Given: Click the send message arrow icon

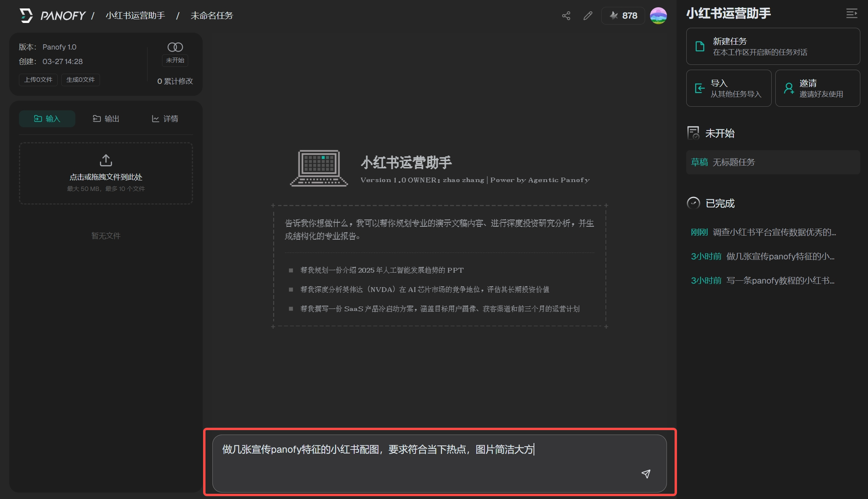Looking at the screenshot, I should (646, 474).
